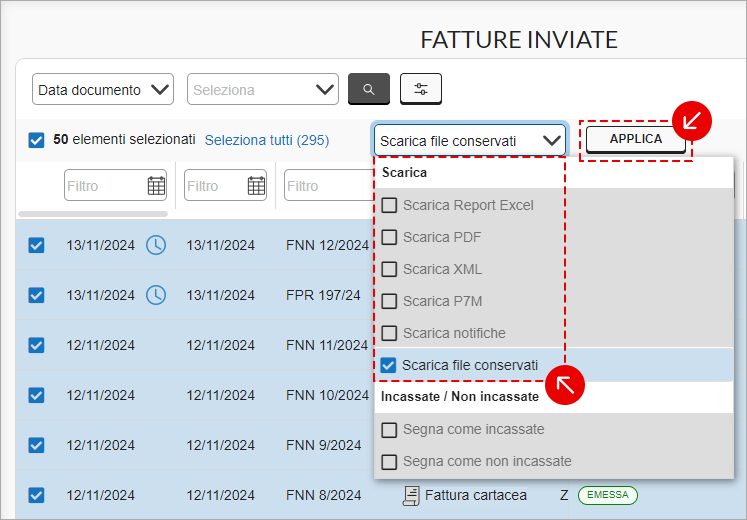Screen dimensions: 747x520
Task: Click document number FNN 11/2024
Action: [x=327, y=345]
